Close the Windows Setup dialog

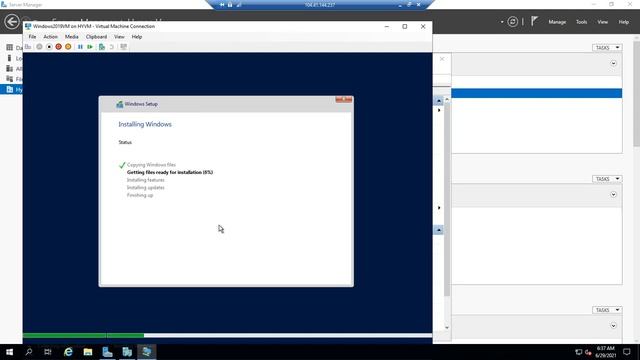(344, 100)
